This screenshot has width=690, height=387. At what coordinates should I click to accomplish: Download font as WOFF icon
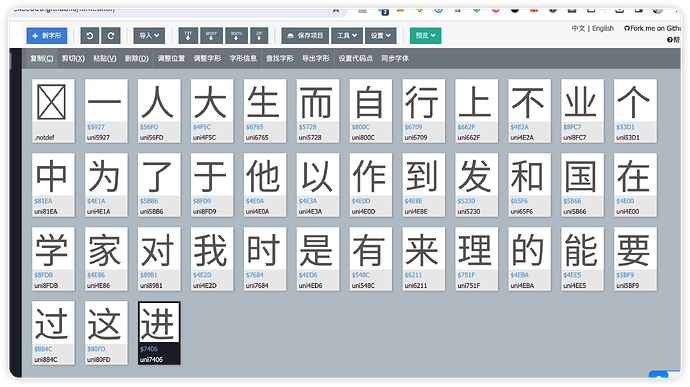[x=211, y=36]
